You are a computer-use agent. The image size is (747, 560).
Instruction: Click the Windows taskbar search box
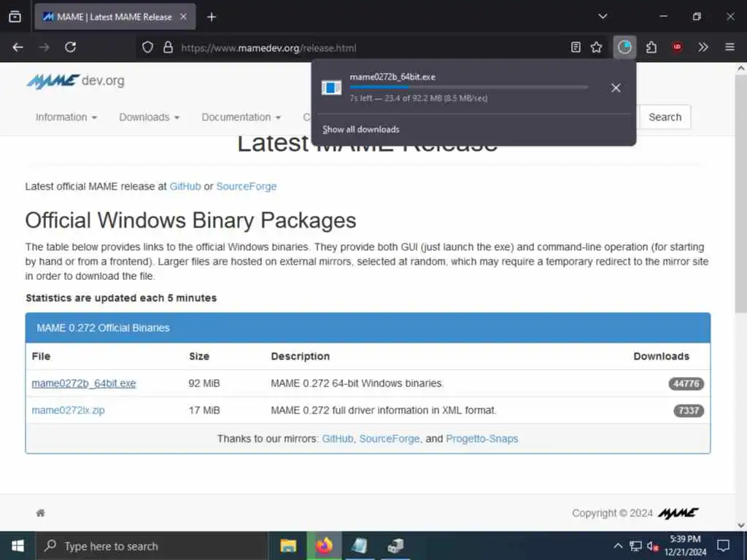(x=152, y=546)
